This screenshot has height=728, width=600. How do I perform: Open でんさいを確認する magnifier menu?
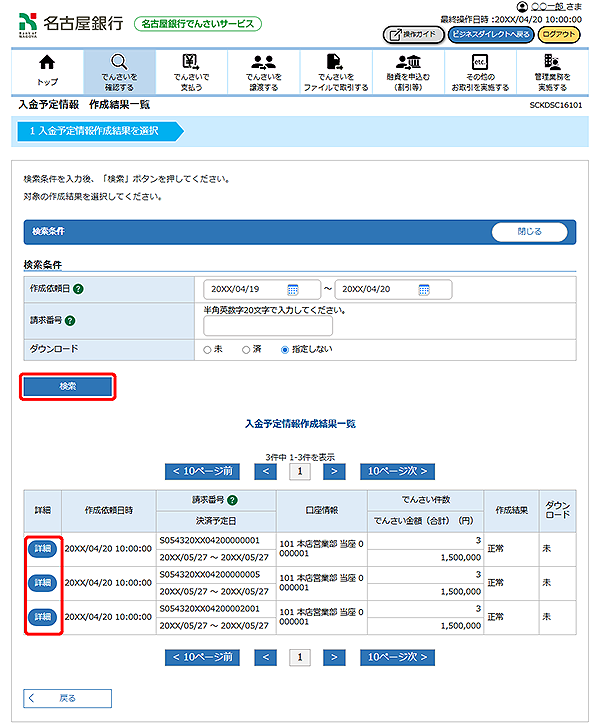[118, 71]
